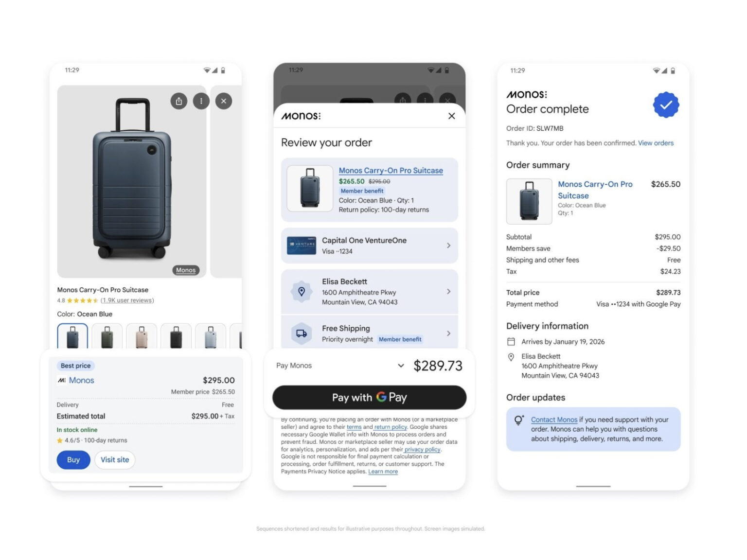The height and width of the screenshot is (560, 747).
Task: Expand the shipping address row chevron
Action: 448,292
